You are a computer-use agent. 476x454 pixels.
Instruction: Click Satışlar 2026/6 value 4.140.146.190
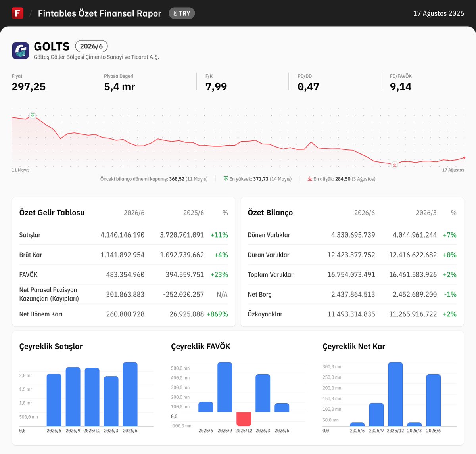(x=122, y=235)
